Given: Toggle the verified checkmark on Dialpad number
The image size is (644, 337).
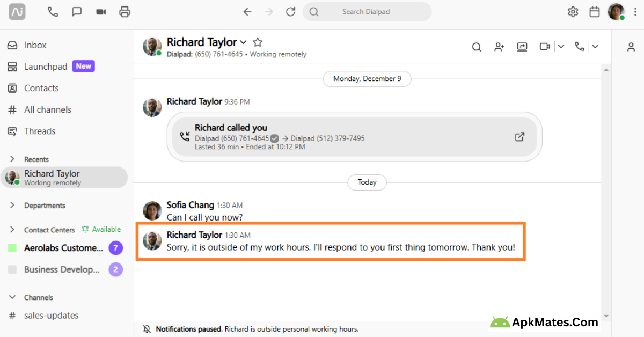Looking at the screenshot, I should tap(274, 138).
